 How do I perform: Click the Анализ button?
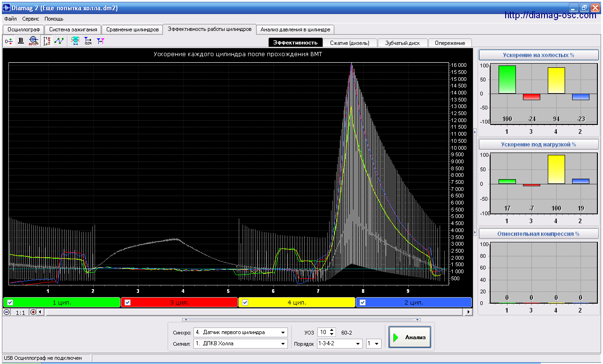(410, 337)
